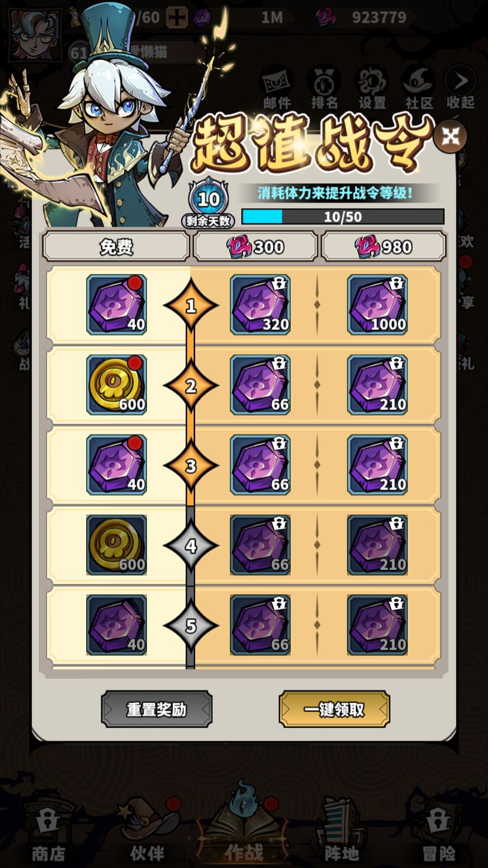Select locked 1000 gem reward at level 1
Viewport: 488px width, 868px height.
(x=377, y=304)
